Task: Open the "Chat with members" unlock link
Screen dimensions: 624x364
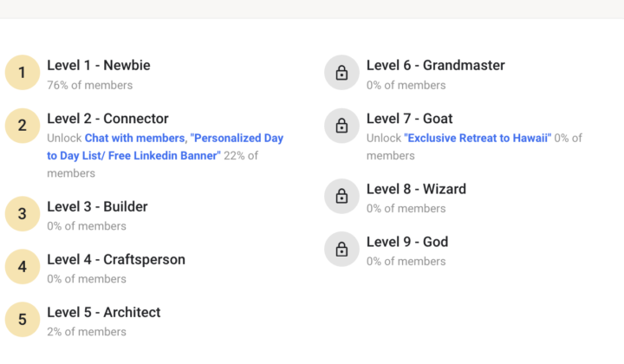Action: point(134,138)
